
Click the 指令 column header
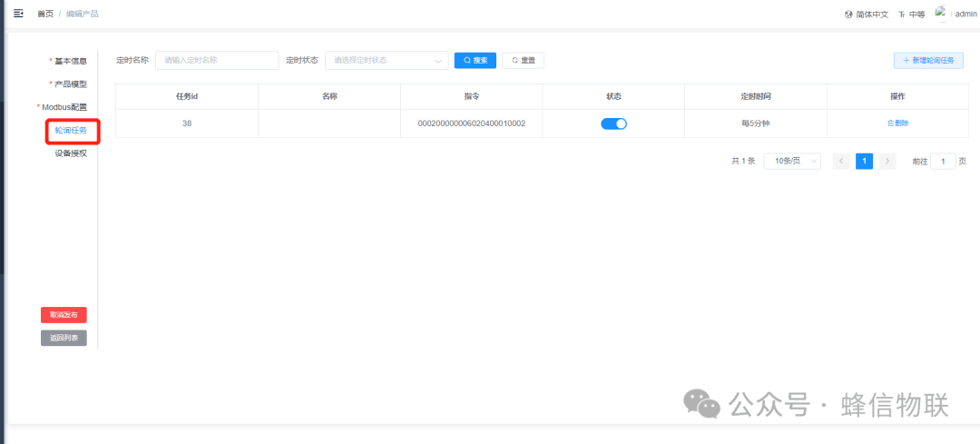click(x=471, y=96)
